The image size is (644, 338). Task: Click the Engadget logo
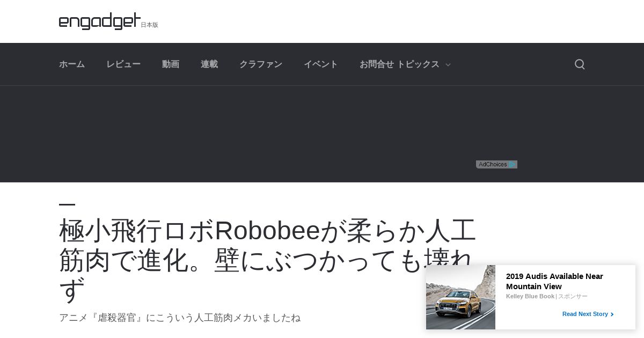(100, 21)
